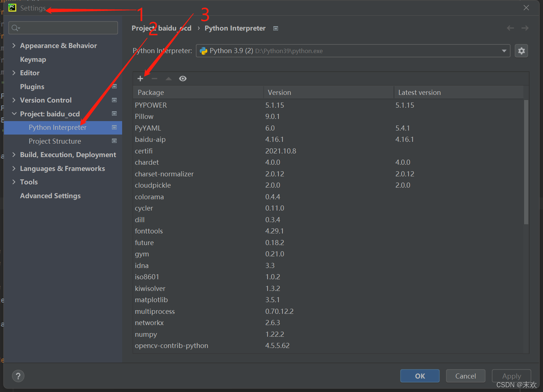The image size is (543, 392).
Task: Select the kiwisolver package row
Action: 329,288
